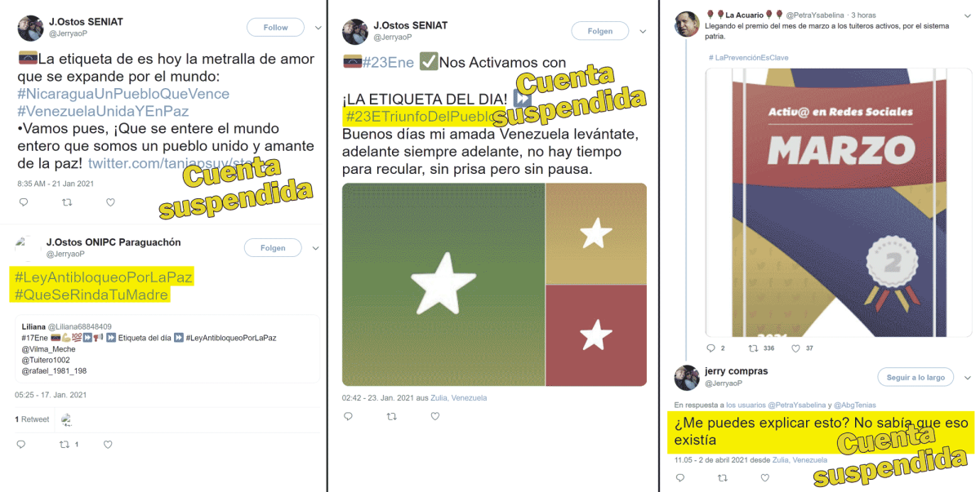Like the 17 Jan 2021 tweet
Viewport: 980px width, 492px height.
click(108, 445)
